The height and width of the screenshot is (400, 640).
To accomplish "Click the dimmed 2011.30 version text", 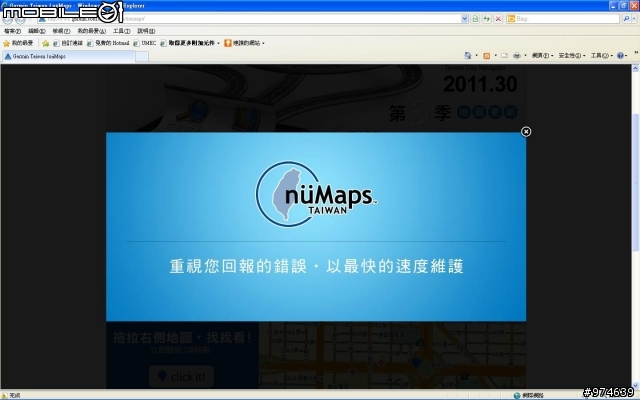I will 480,84.
